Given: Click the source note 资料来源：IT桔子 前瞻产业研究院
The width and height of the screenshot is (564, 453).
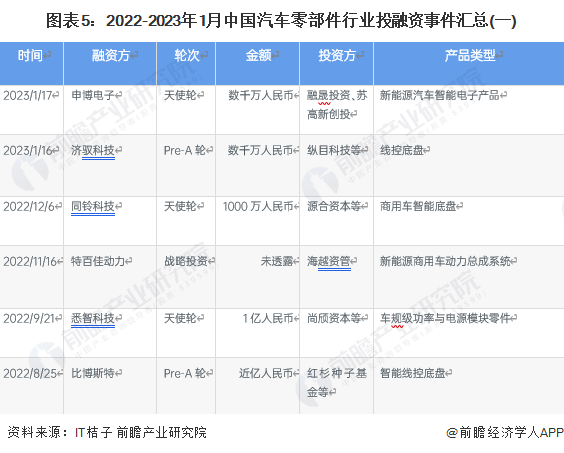Looking at the screenshot, I should click(107, 432).
